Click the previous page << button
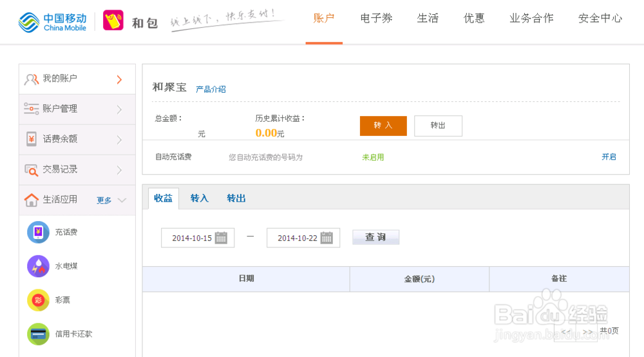The height and width of the screenshot is (357, 644). (x=565, y=331)
